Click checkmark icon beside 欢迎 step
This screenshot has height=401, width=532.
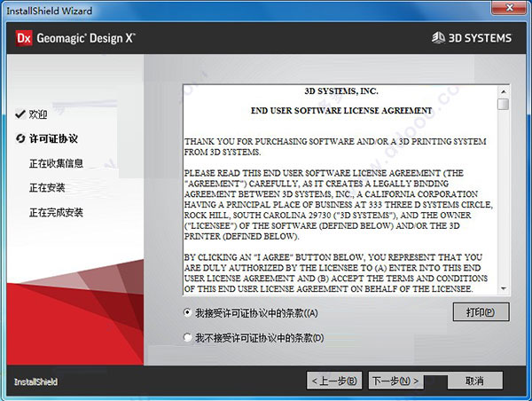point(20,114)
